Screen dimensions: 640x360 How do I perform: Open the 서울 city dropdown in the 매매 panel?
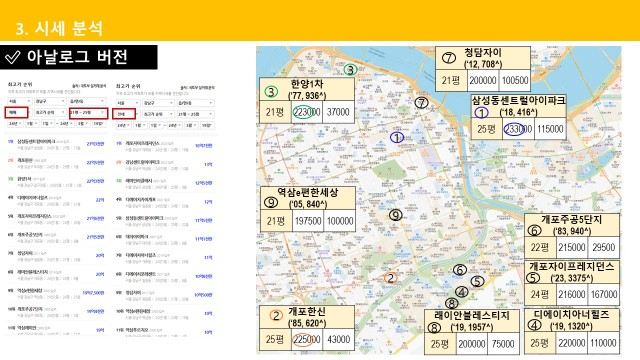[19, 101]
